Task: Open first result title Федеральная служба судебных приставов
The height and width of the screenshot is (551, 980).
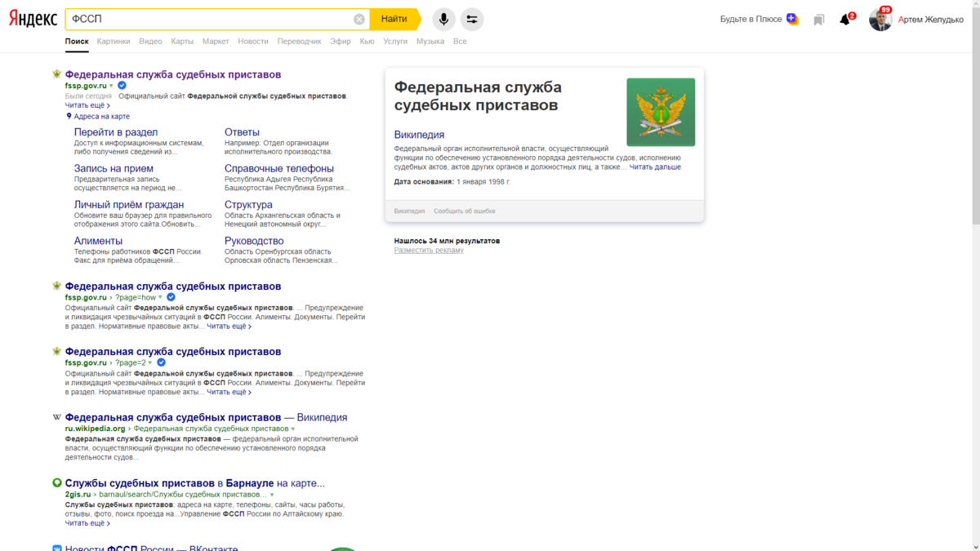Action: (x=173, y=74)
